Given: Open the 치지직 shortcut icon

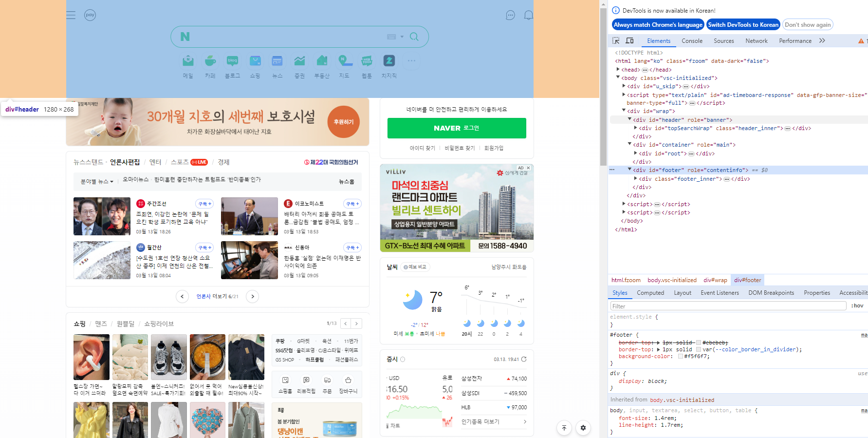Looking at the screenshot, I should click(x=389, y=61).
